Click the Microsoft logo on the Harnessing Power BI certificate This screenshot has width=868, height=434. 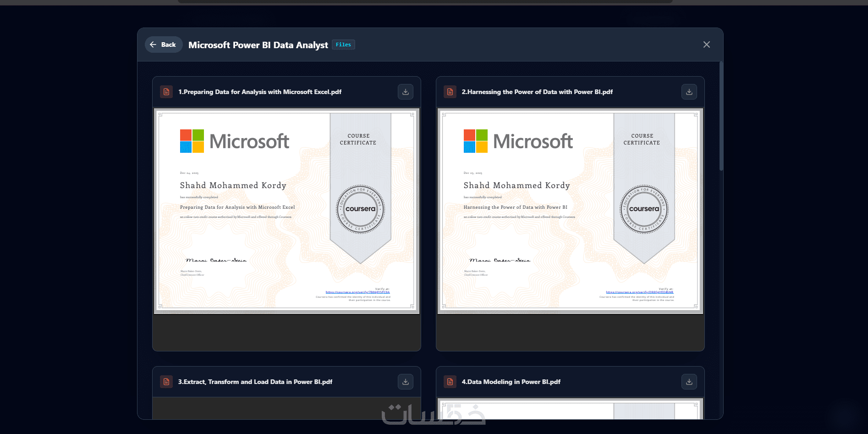518,141
